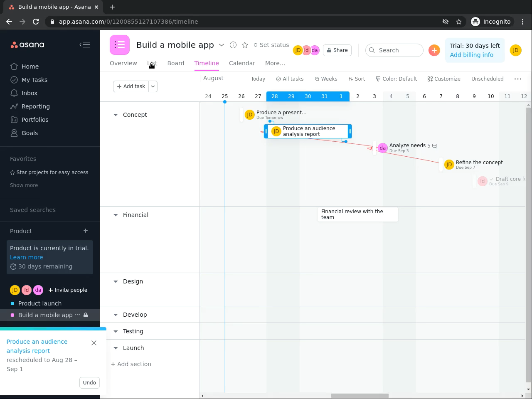Viewport: 532px width, 399px height.
Task: Collapse the Design section
Action: (116, 282)
